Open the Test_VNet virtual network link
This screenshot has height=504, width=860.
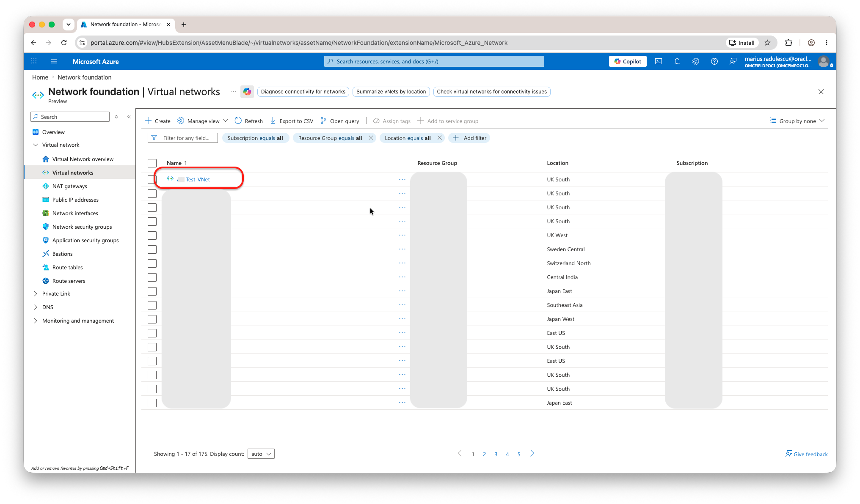pyautogui.click(x=194, y=179)
